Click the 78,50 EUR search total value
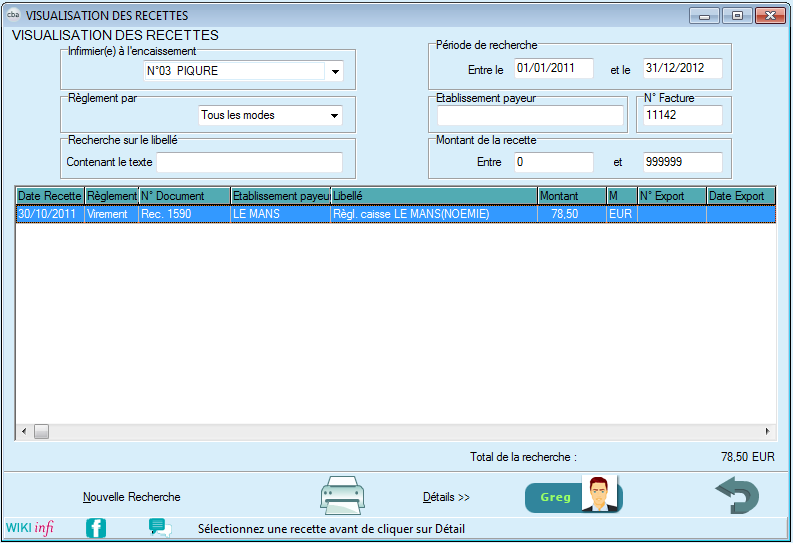 coord(747,457)
